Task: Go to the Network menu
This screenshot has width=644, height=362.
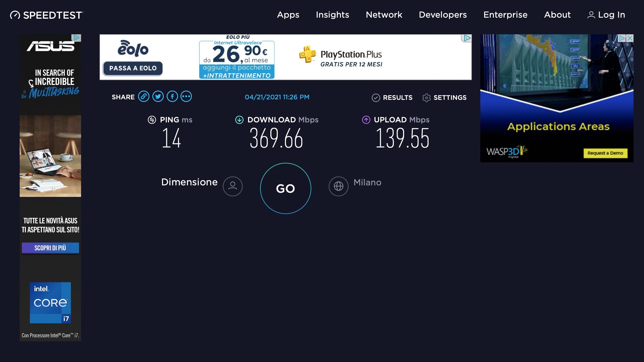Action: 384,15
